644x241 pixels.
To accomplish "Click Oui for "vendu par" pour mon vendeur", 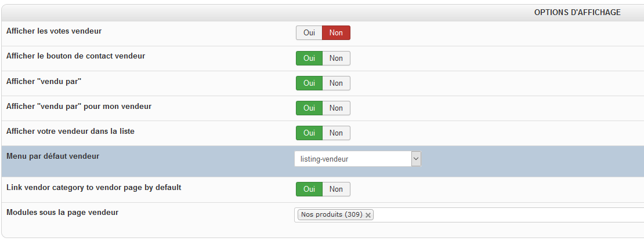I will coord(309,108).
